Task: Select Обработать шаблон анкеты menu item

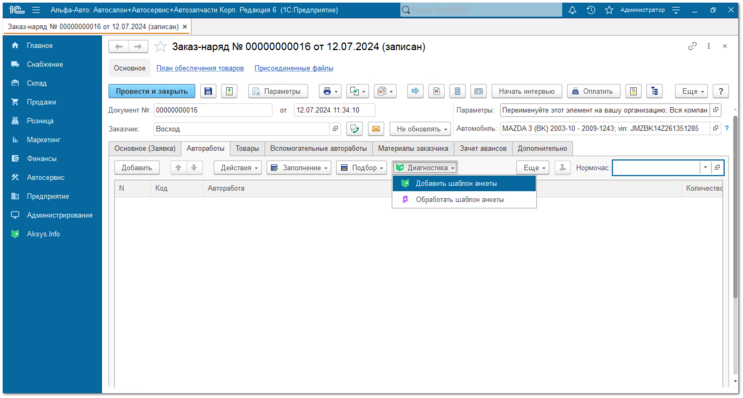Action: pos(464,200)
